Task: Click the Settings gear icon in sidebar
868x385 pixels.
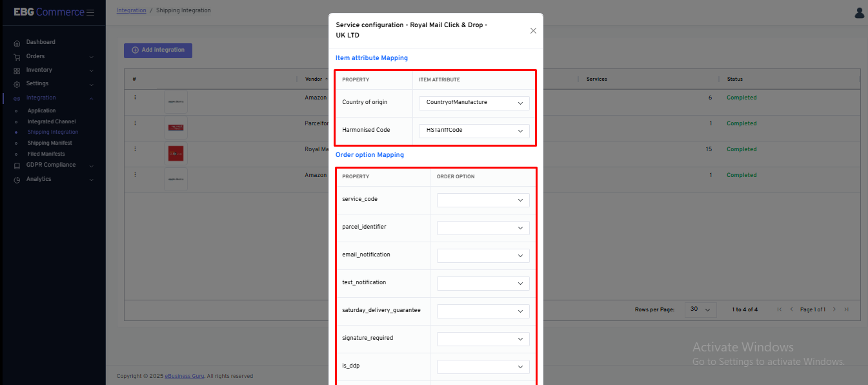Action: coord(17,84)
